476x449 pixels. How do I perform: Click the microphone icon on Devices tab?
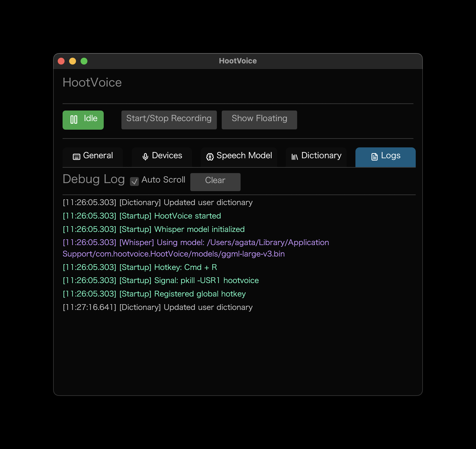click(x=145, y=157)
